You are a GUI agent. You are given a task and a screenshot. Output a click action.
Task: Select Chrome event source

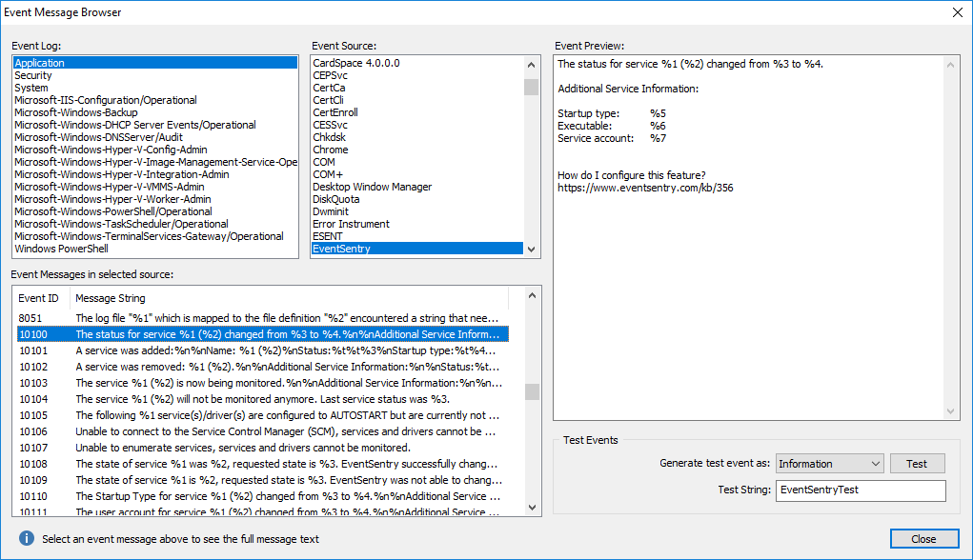417,150
